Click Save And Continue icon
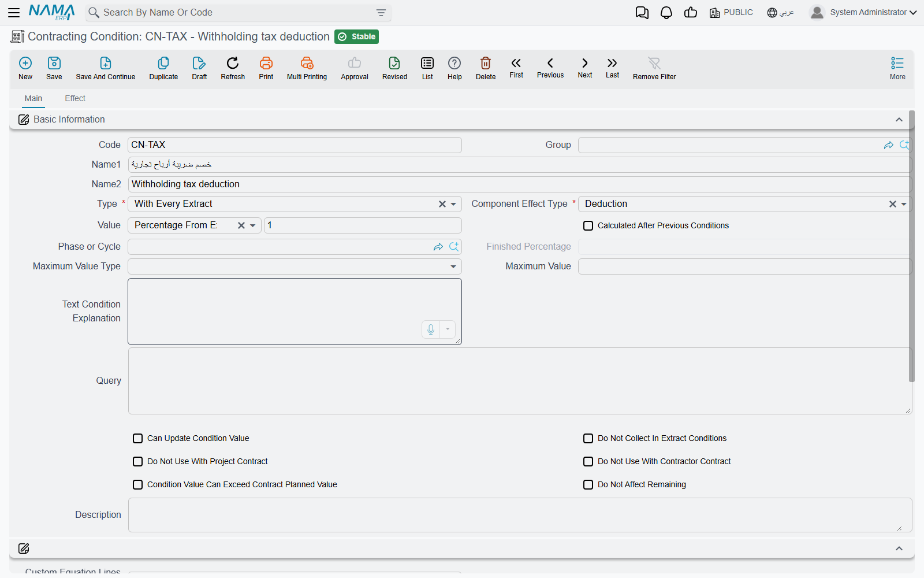 106,63
